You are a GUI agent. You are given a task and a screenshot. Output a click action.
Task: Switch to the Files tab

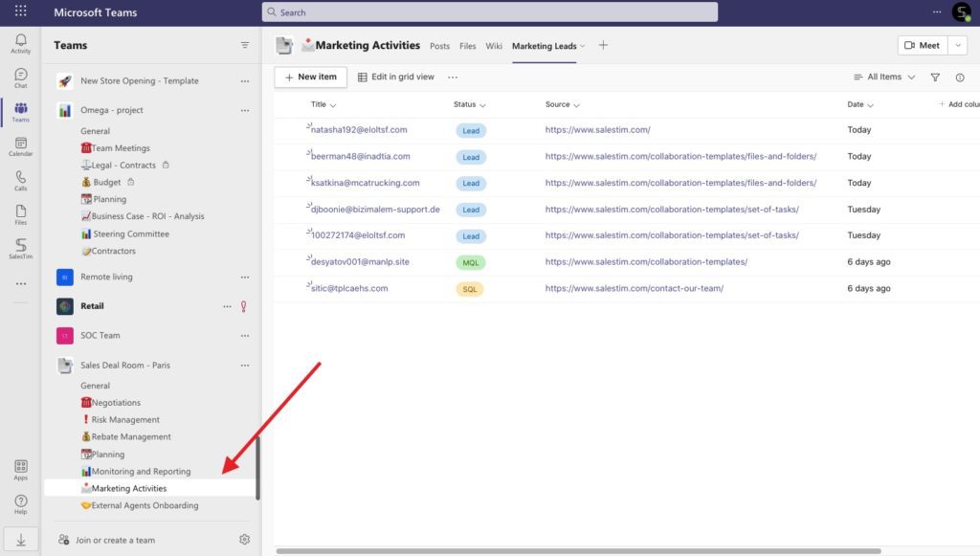[x=467, y=46]
